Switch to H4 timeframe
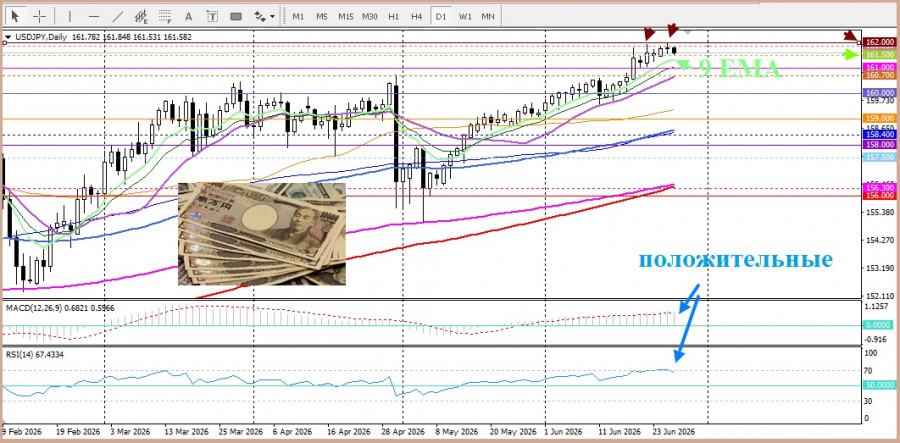 coord(417,17)
